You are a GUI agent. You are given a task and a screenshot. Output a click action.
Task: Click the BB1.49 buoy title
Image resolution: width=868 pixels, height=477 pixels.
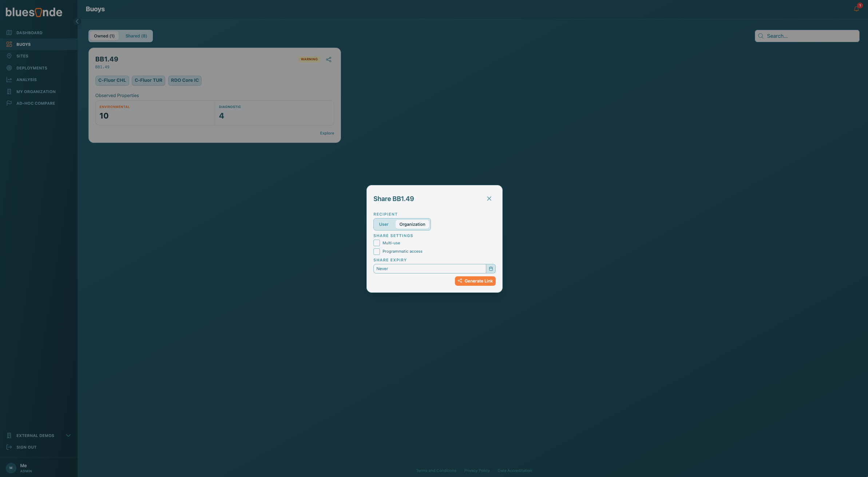[x=107, y=59]
